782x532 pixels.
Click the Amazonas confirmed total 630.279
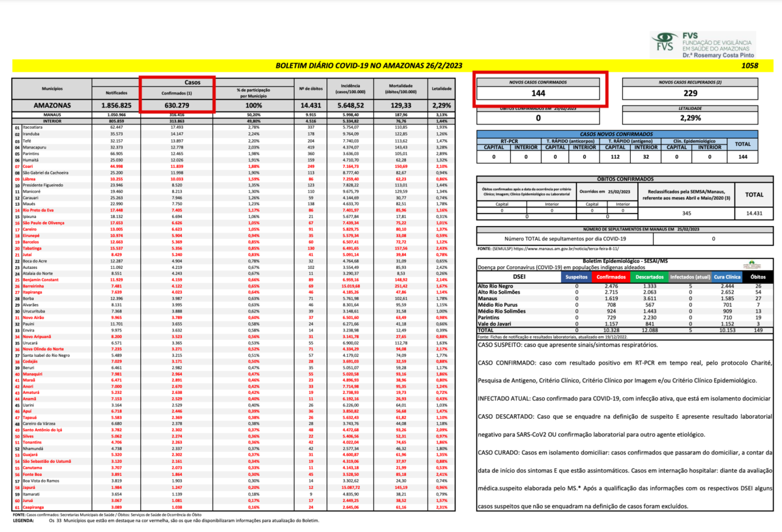[x=175, y=105]
